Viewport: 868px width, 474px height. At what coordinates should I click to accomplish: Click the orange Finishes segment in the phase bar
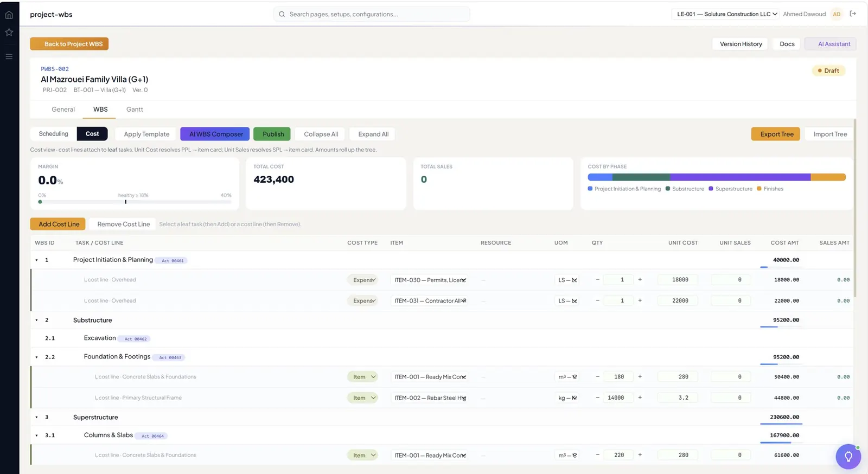(828, 177)
